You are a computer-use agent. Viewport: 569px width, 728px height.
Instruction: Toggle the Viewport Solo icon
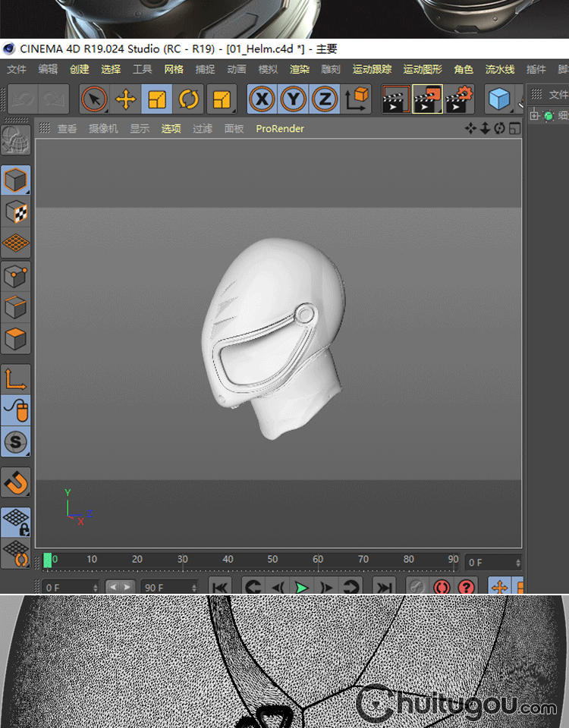tap(16, 441)
